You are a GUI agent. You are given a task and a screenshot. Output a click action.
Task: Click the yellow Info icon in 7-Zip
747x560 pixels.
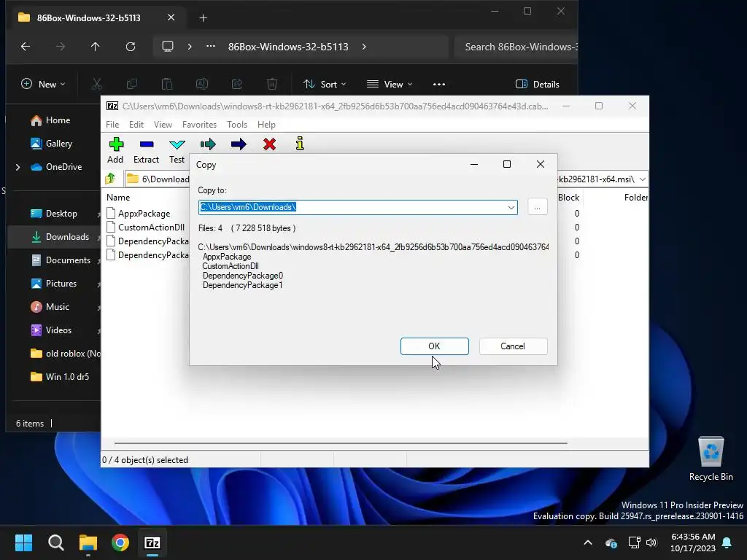[x=300, y=144]
